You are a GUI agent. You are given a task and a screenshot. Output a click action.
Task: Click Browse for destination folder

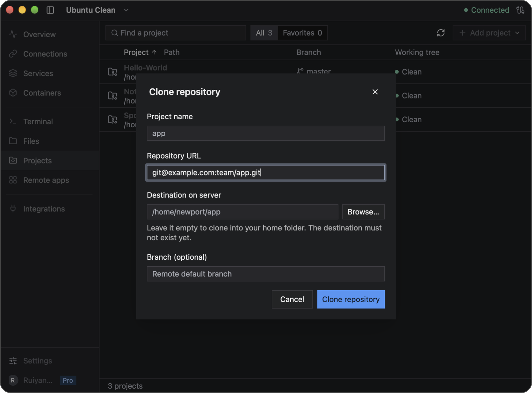pos(363,212)
